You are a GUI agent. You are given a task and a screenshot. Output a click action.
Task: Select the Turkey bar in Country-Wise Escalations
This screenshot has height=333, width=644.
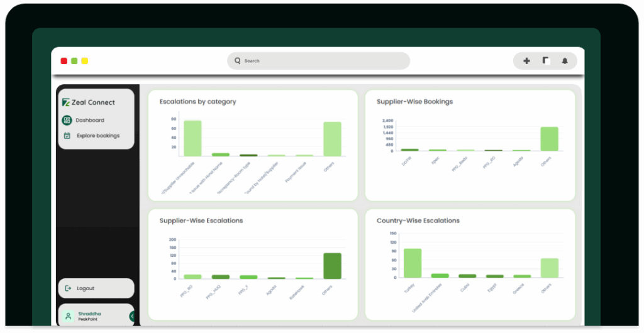click(x=412, y=263)
